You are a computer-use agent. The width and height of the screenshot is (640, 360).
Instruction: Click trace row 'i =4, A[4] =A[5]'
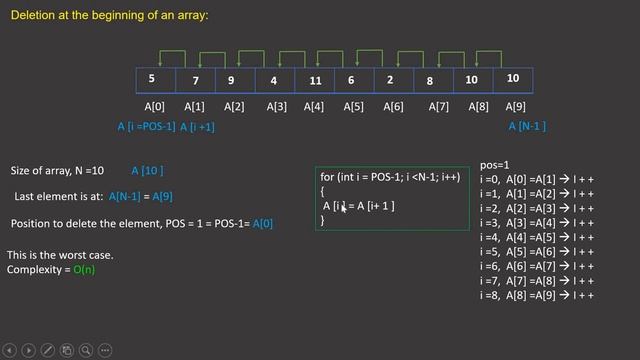(x=537, y=237)
